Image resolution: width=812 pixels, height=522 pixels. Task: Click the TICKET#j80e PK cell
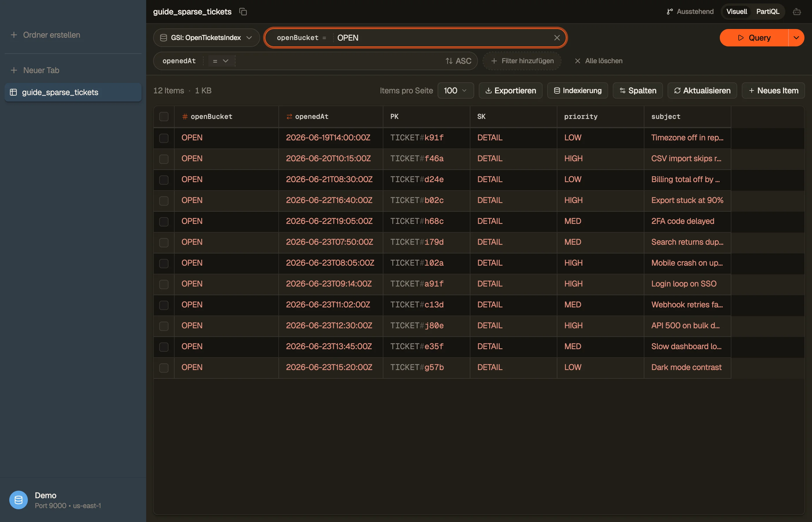point(426,326)
